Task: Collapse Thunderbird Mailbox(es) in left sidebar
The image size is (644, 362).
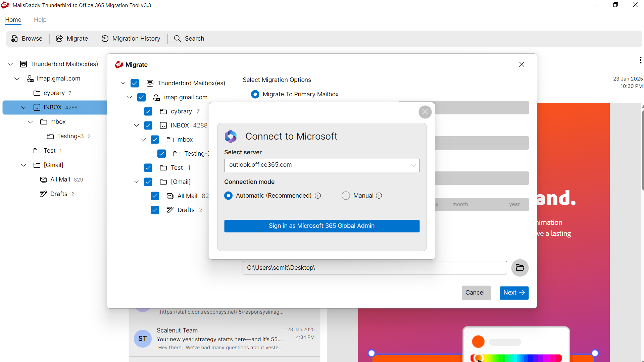Action: (10, 64)
